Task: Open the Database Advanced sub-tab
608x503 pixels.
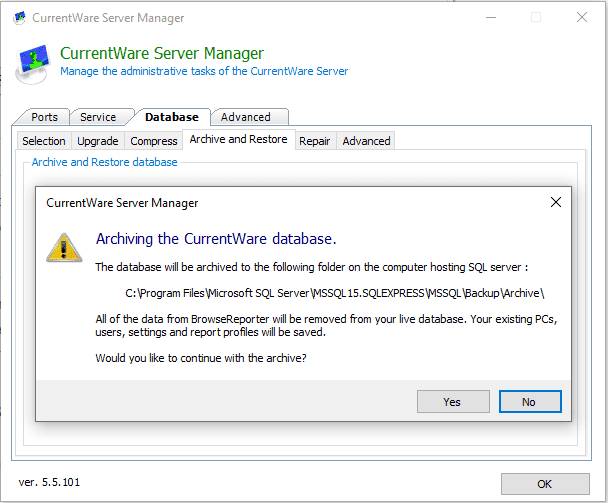Action: coord(366,141)
